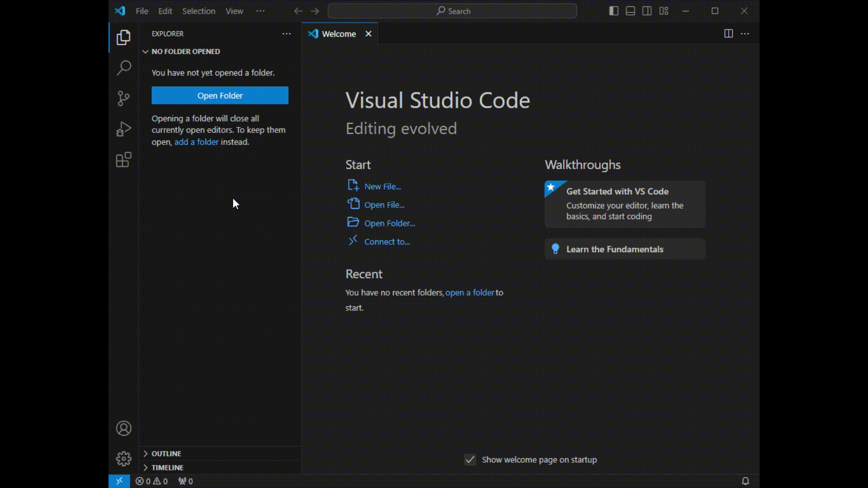
Task: Open Learn the Fundamentals walkthrough
Action: pos(625,249)
